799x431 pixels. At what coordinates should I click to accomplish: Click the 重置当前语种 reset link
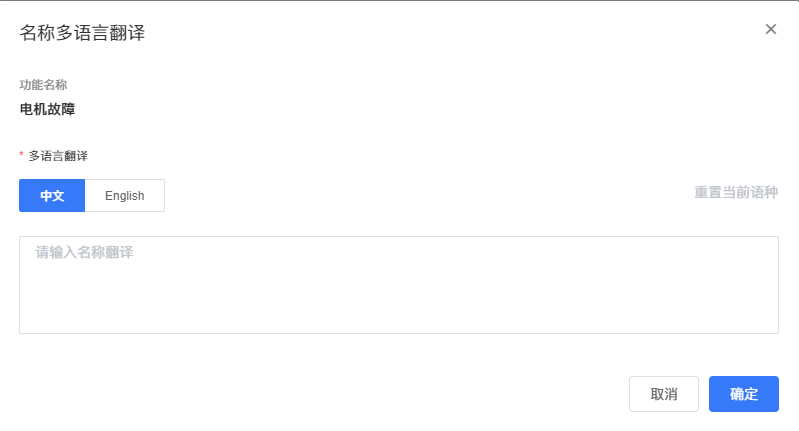pyautogui.click(x=736, y=193)
